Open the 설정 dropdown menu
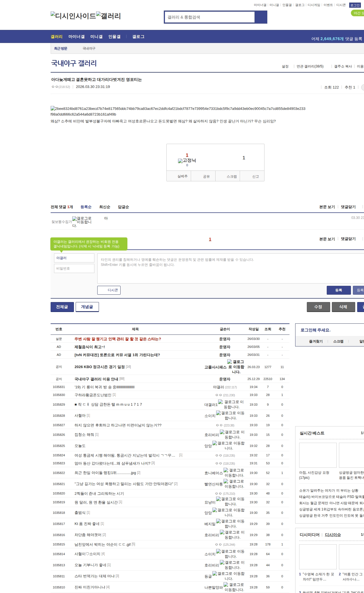The width and height of the screenshot is (364, 593). pos(285,66)
